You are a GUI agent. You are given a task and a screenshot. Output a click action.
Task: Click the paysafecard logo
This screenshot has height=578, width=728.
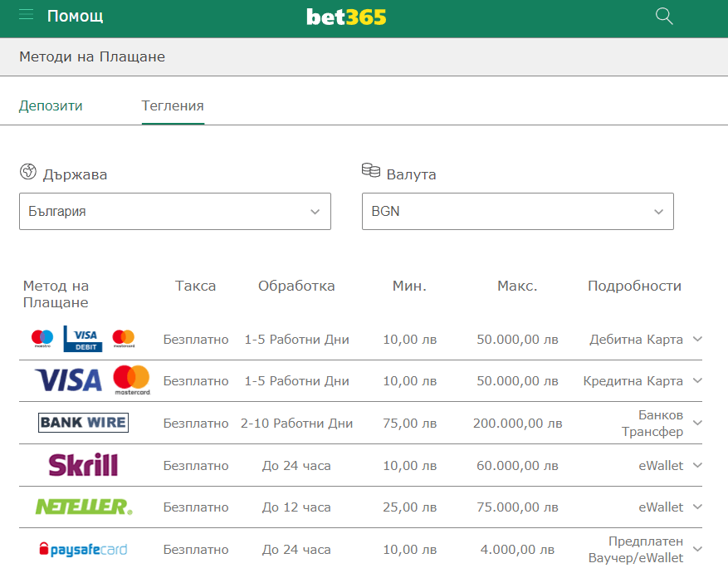click(83, 549)
